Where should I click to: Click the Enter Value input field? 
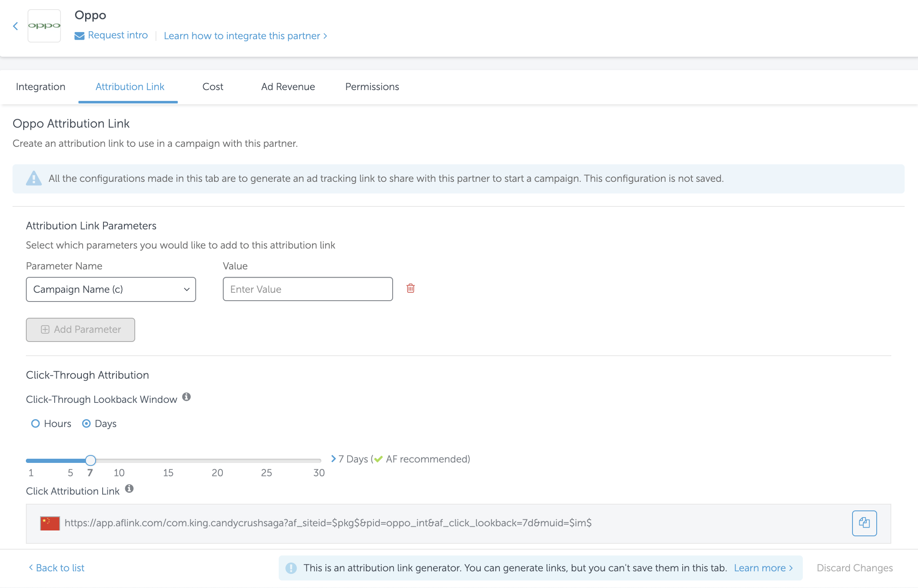pos(308,289)
